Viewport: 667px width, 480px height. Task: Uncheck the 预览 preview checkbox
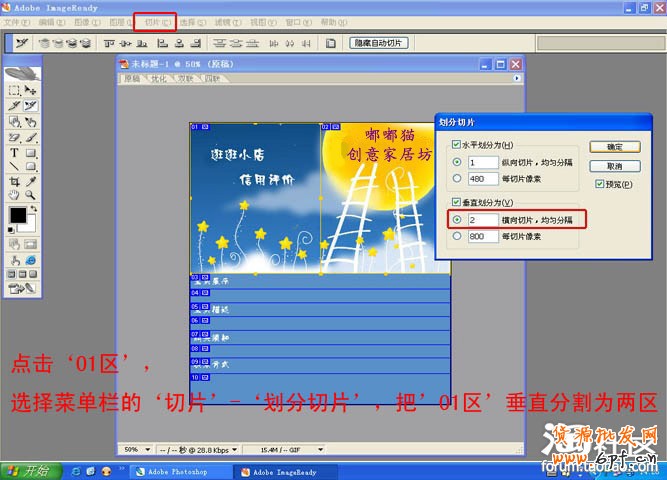click(599, 184)
